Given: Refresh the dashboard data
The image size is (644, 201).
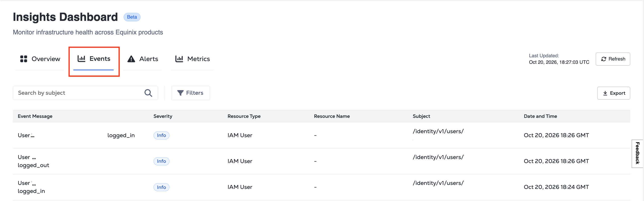Looking at the screenshot, I should coord(613,59).
